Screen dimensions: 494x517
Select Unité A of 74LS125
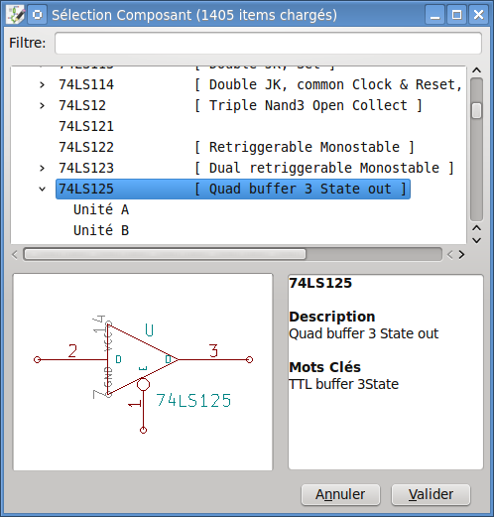(x=101, y=210)
